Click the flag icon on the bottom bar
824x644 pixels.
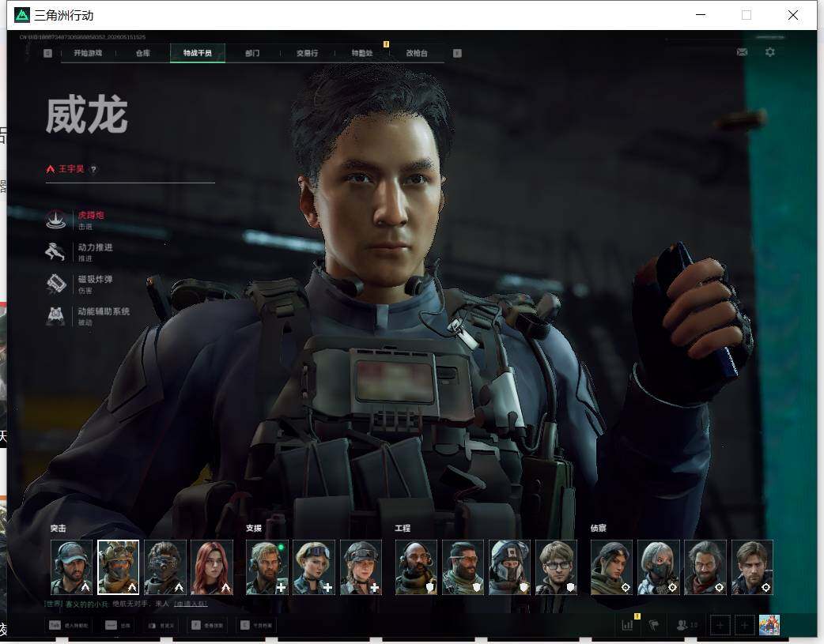coord(654,625)
